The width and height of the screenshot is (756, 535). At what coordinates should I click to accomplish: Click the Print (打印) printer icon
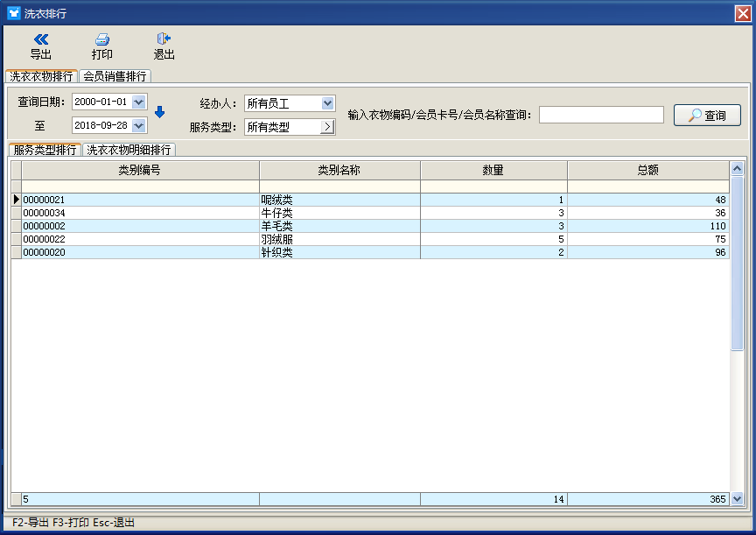[102, 39]
